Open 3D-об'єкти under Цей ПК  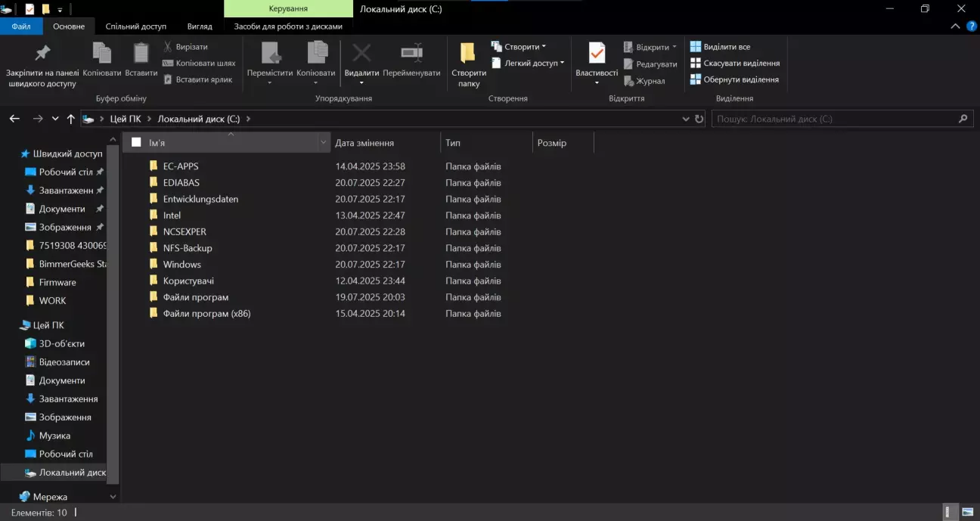[61, 343]
